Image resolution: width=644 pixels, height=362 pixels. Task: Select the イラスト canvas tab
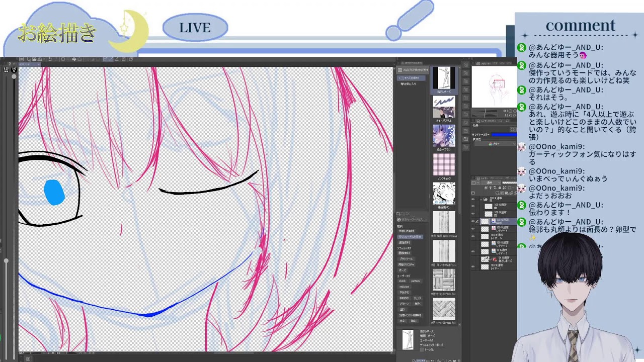30,64
